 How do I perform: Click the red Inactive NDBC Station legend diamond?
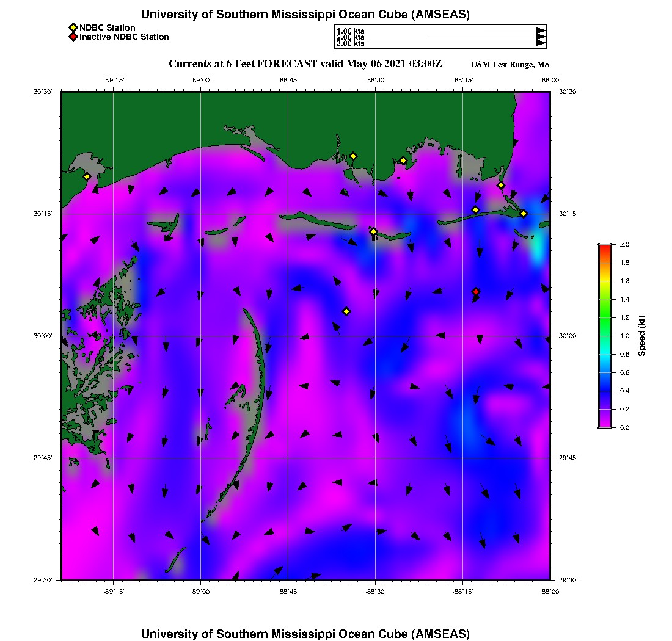73,37
